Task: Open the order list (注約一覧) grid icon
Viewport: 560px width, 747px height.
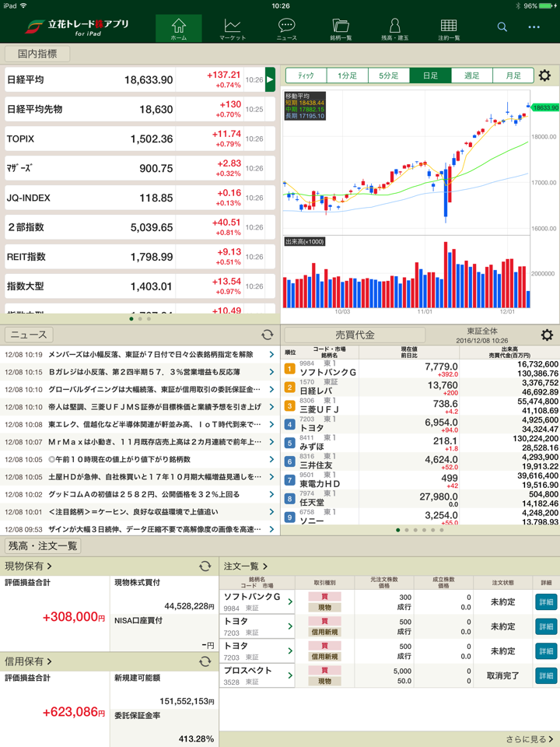Action: [449, 29]
